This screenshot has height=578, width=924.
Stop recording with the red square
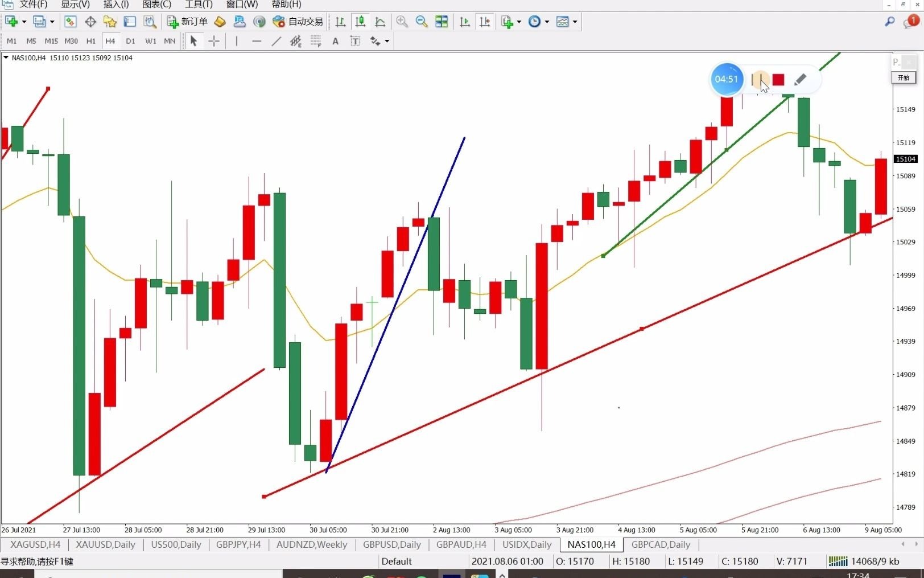click(x=778, y=80)
